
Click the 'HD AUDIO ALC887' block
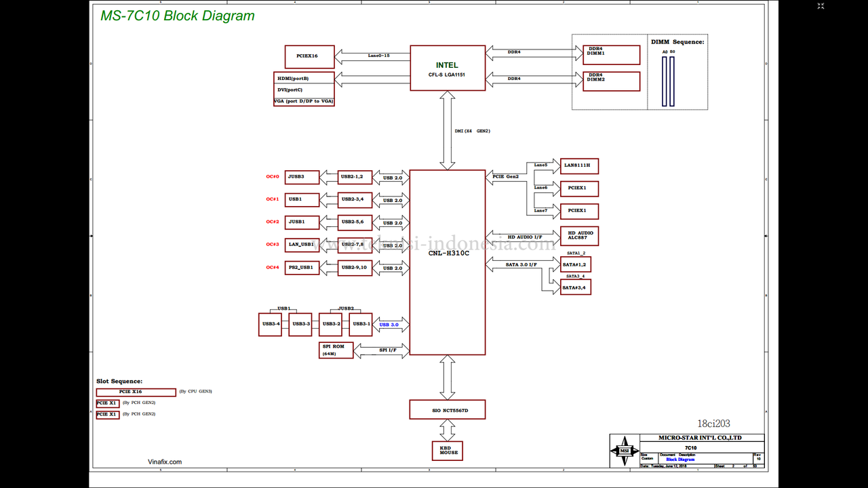coord(579,236)
